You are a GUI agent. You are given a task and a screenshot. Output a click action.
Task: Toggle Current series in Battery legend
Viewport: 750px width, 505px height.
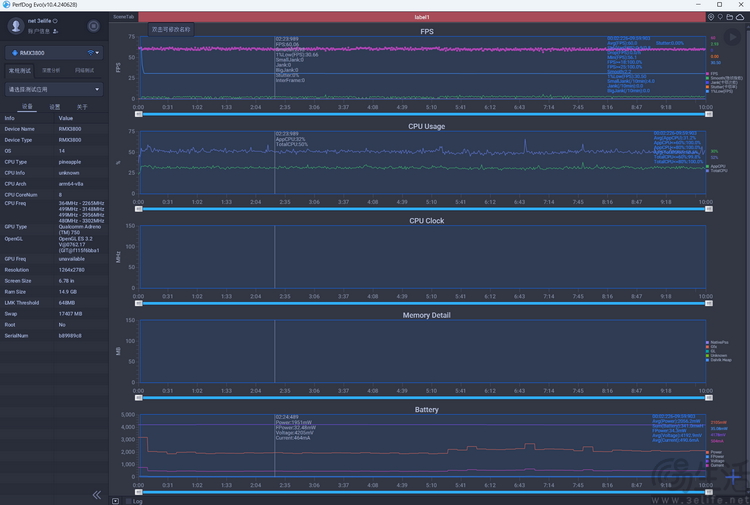point(715,465)
